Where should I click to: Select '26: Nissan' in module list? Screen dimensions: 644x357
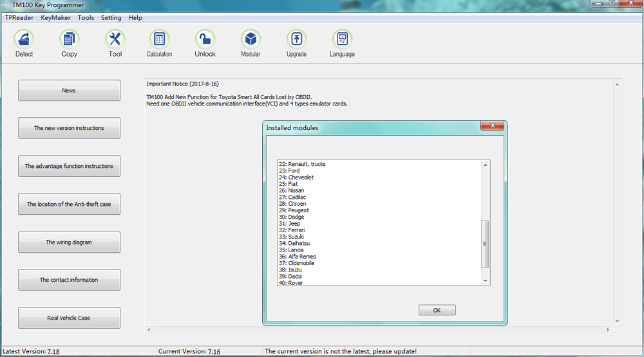(x=292, y=190)
